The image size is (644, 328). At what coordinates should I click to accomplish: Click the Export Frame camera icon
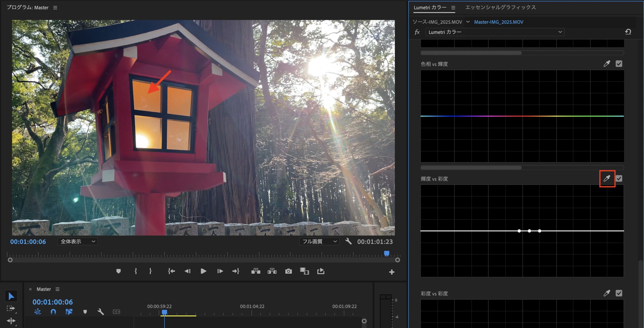pyautogui.click(x=288, y=271)
